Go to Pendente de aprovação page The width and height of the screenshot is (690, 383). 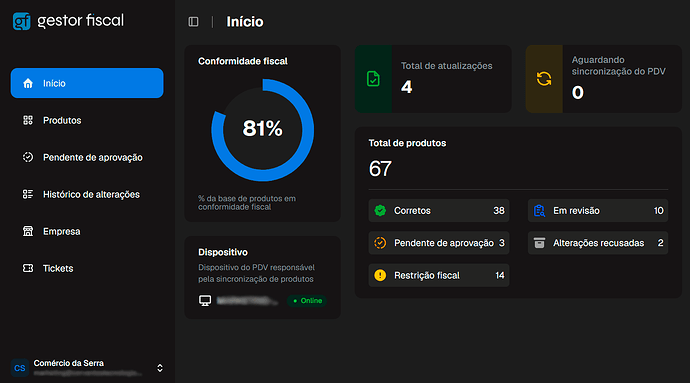click(87, 157)
